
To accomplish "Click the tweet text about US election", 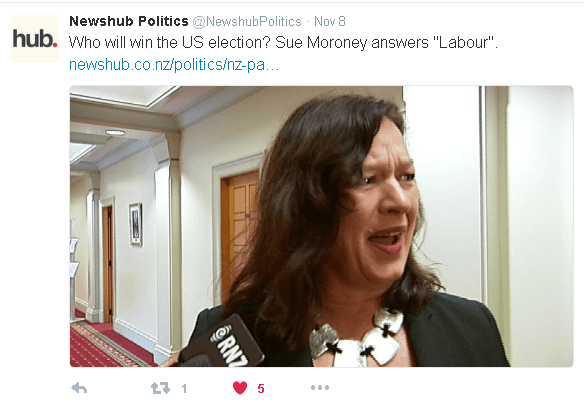I will click(283, 43).
